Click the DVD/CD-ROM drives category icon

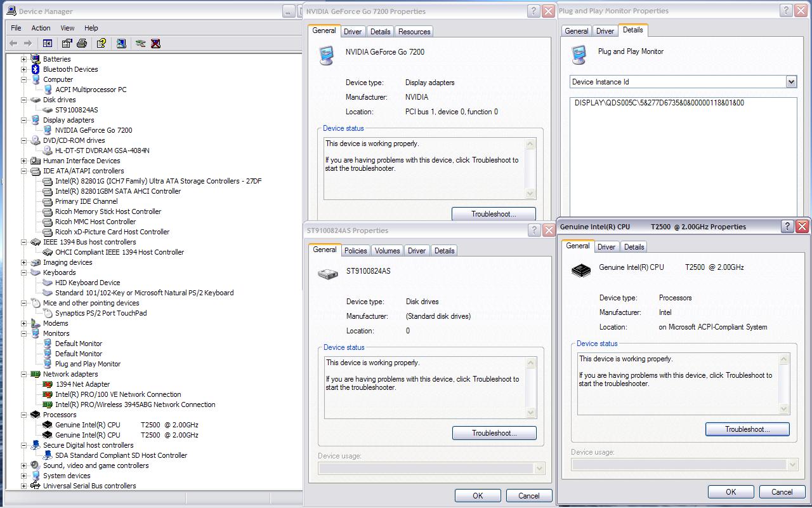click(36, 140)
